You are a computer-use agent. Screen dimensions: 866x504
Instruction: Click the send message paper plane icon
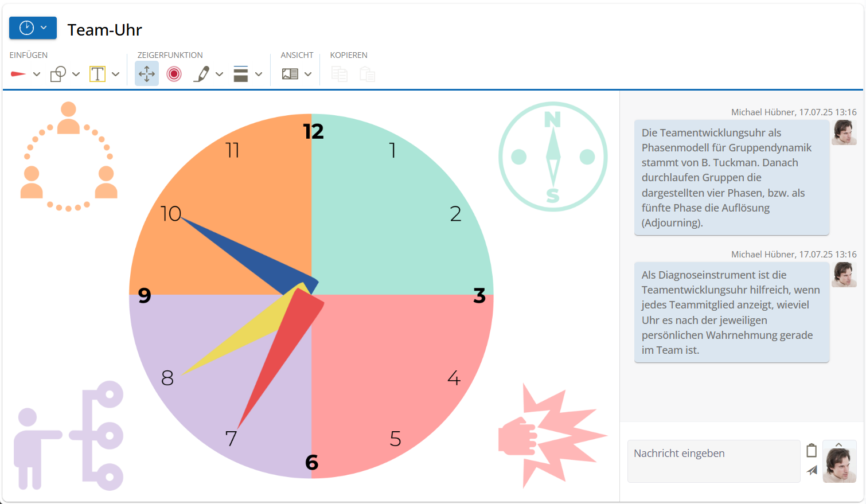pyautogui.click(x=812, y=471)
